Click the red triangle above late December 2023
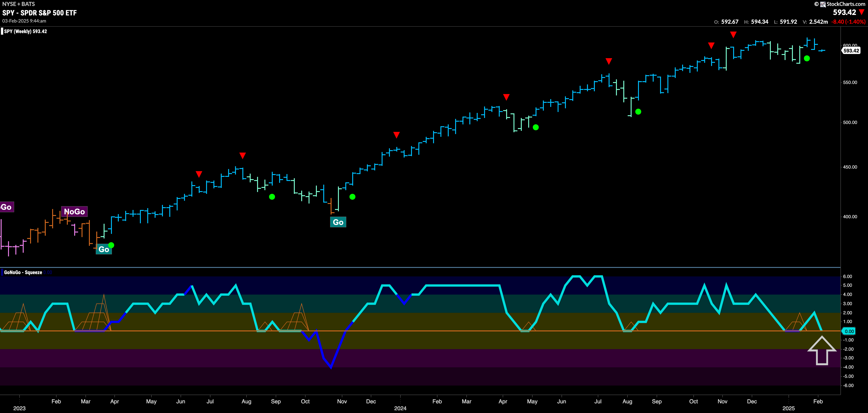This screenshot has height=413, width=868. point(397,135)
